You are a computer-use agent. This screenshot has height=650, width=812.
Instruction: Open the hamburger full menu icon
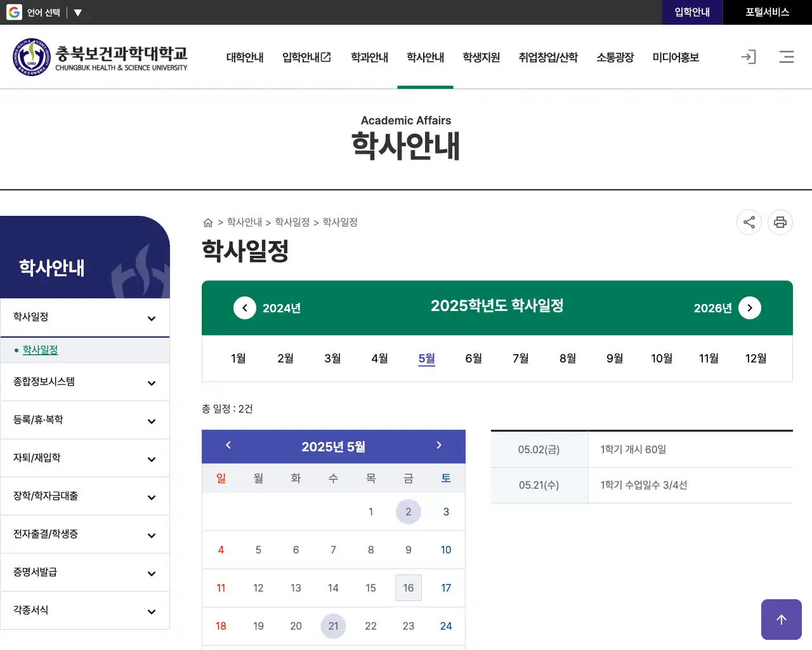[x=787, y=57]
